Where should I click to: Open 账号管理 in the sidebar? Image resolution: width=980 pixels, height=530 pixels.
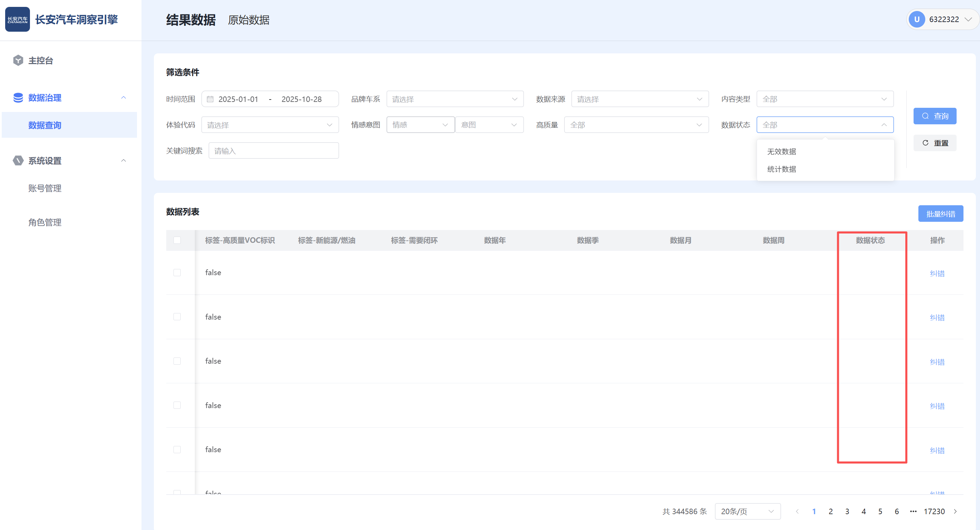click(x=45, y=188)
